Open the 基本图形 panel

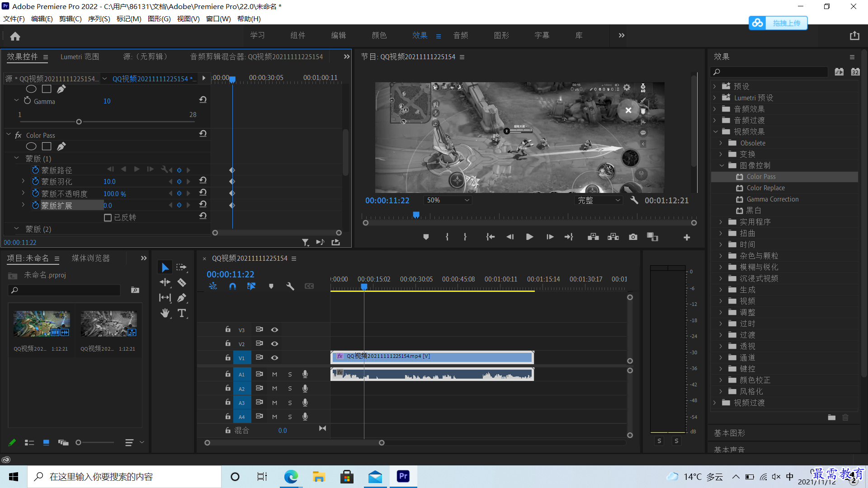pyautogui.click(x=729, y=433)
